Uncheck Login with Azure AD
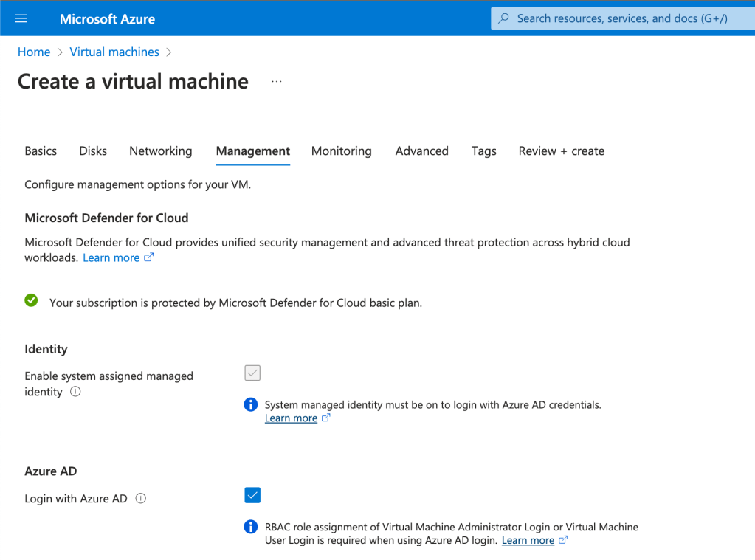755x560 pixels. pos(252,495)
